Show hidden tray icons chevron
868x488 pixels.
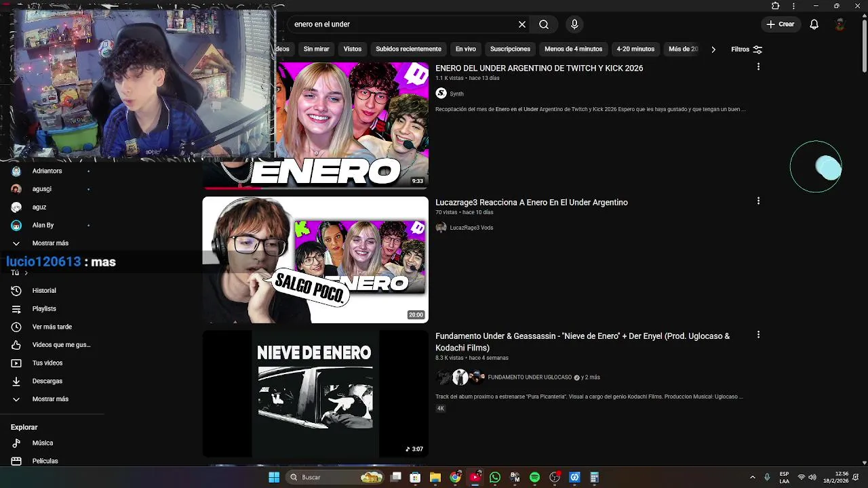click(752, 477)
